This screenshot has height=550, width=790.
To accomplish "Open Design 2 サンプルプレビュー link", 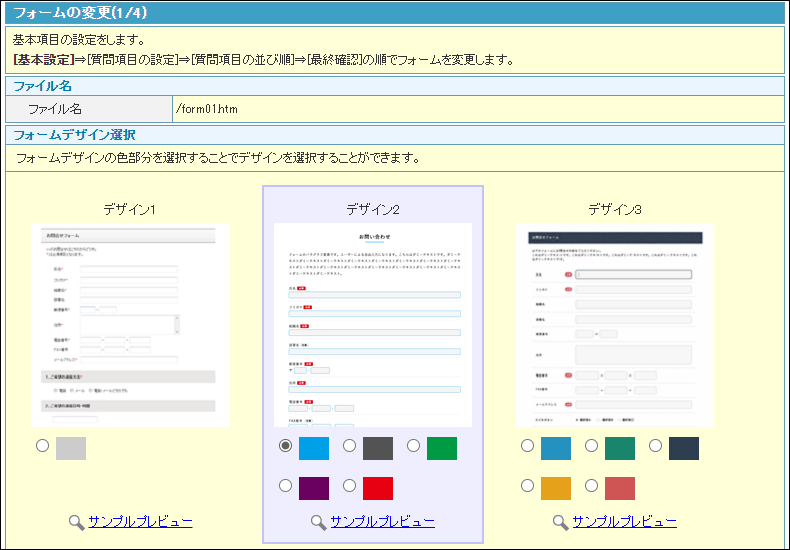I will pyautogui.click(x=382, y=522).
